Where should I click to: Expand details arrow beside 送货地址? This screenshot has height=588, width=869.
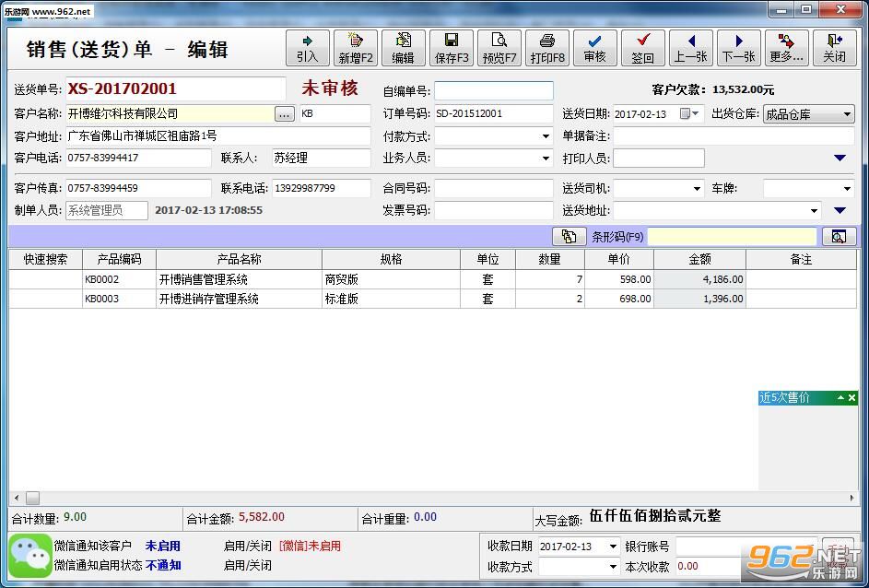(x=840, y=210)
